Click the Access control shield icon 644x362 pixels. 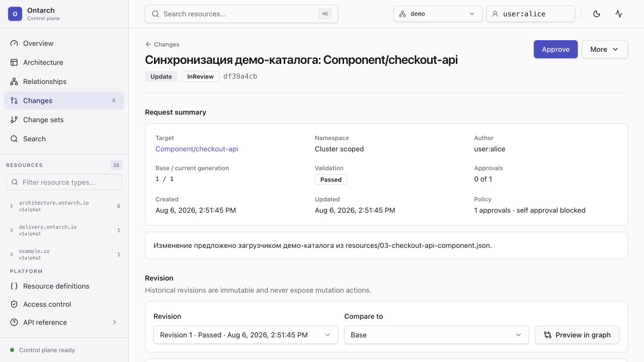tap(14, 304)
